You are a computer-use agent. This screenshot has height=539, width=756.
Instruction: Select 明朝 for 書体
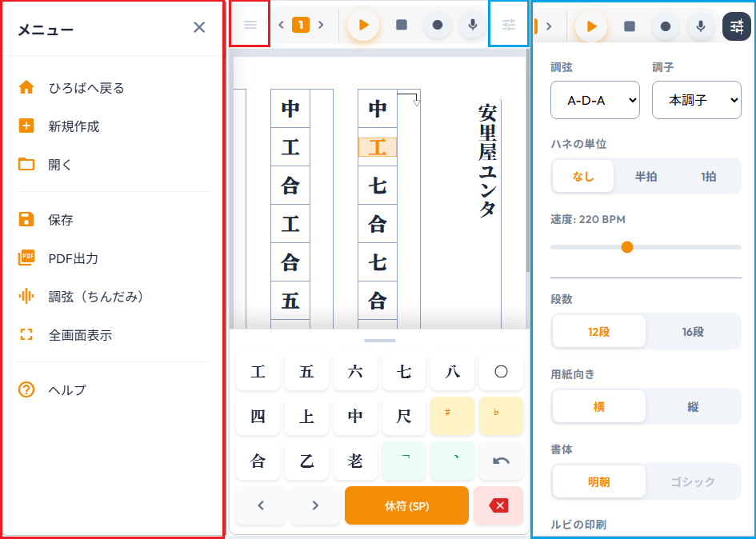pos(599,481)
